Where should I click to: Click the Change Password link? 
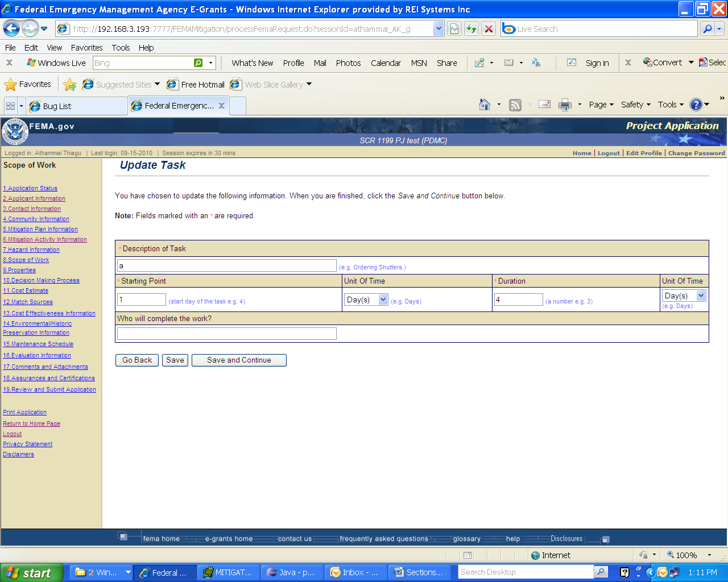pyautogui.click(x=697, y=153)
